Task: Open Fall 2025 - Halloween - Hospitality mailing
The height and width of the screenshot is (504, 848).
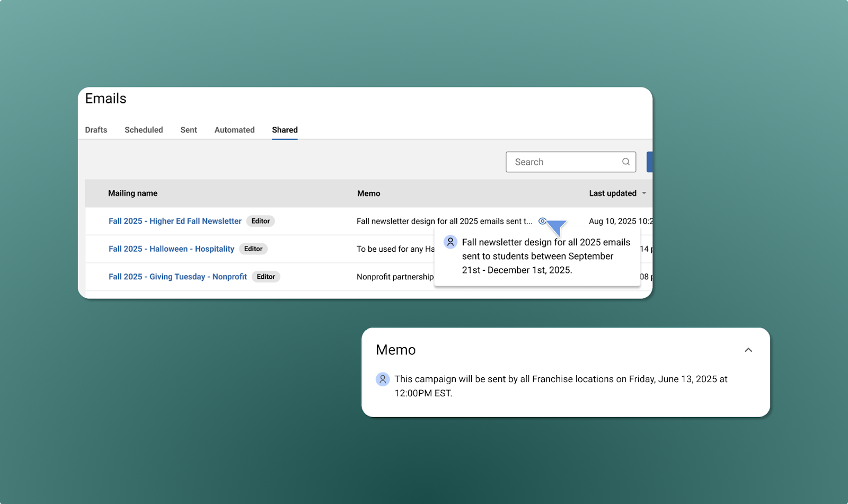Action: (171, 249)
